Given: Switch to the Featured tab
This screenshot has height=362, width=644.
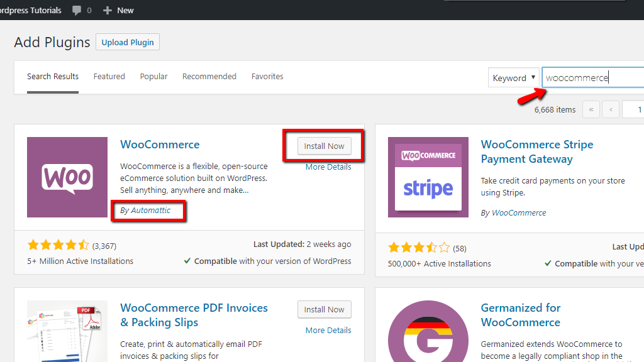Looking at the screenshot, I should click(109, 76).
